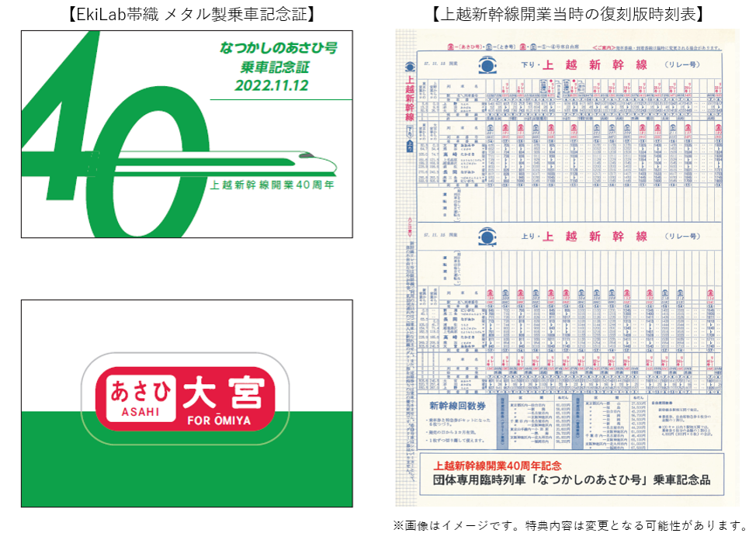Click the green 乗車記念証 text on the card
Image resolution: width=756 pixels, height=540 pixels.
pyautogui.click(x=275, y=67)
